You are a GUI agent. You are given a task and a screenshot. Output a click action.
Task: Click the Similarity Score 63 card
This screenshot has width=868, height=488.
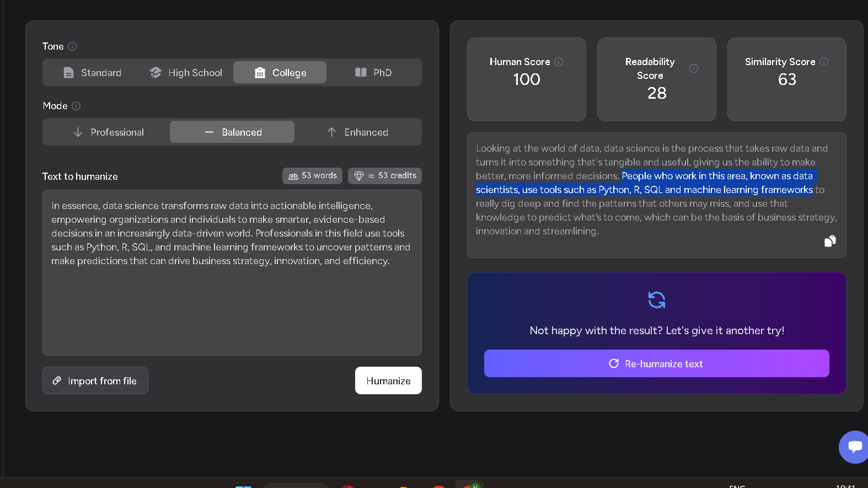[787, 79]
